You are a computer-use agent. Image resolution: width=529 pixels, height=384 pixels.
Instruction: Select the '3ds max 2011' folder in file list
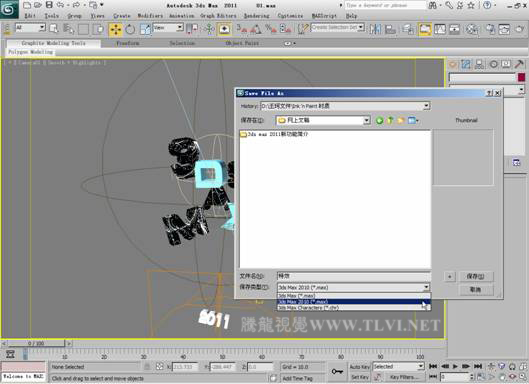[274, 134]
